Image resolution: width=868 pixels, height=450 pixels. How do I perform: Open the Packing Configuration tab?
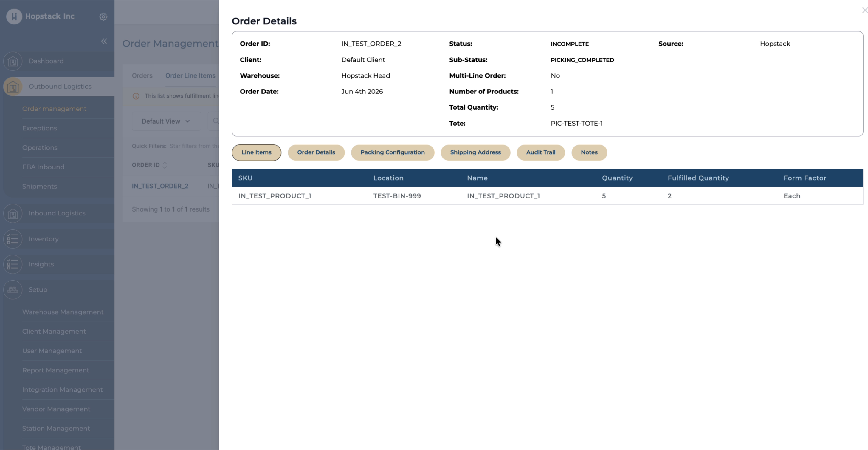(x=393, y=152)
